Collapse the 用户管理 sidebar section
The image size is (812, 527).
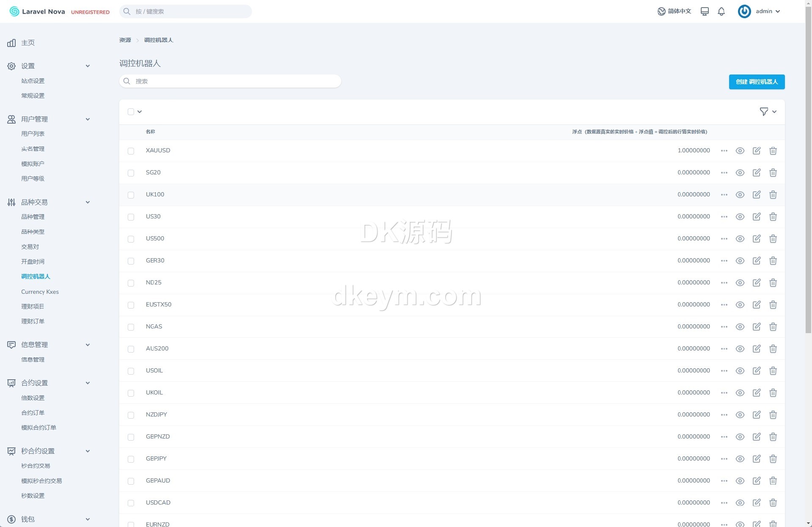(88, 119)
